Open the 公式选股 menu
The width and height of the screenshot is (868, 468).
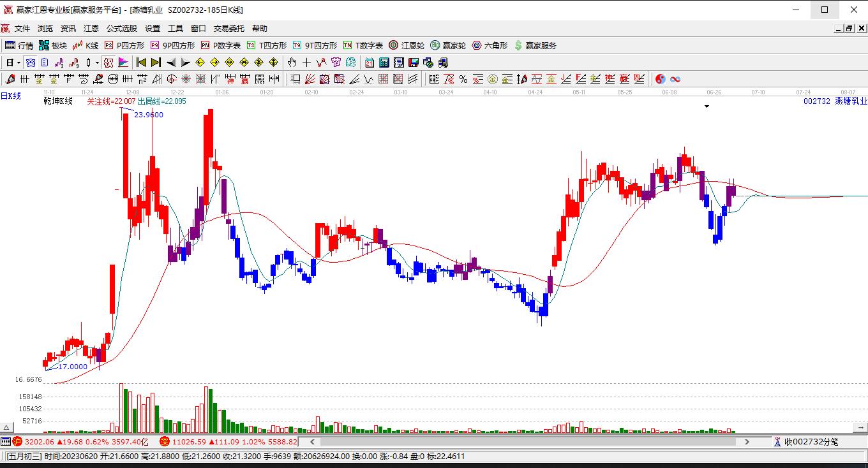tap(122, 28)
